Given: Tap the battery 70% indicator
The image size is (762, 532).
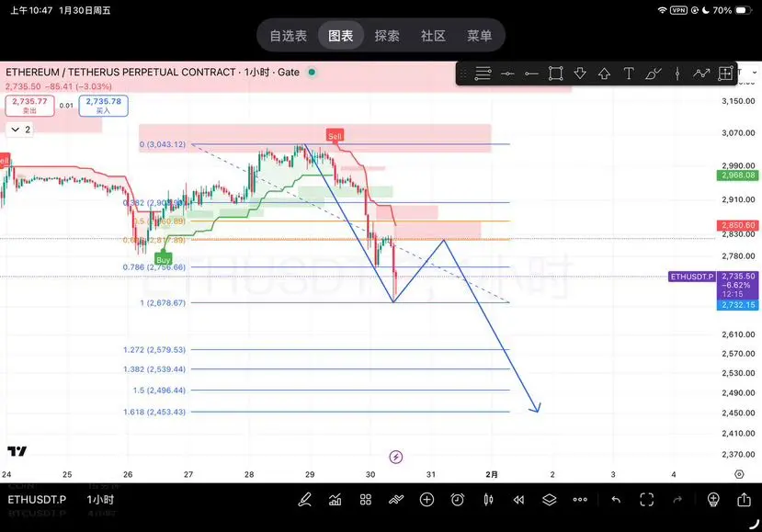Looking at the screenshot, I should [733, 10].
